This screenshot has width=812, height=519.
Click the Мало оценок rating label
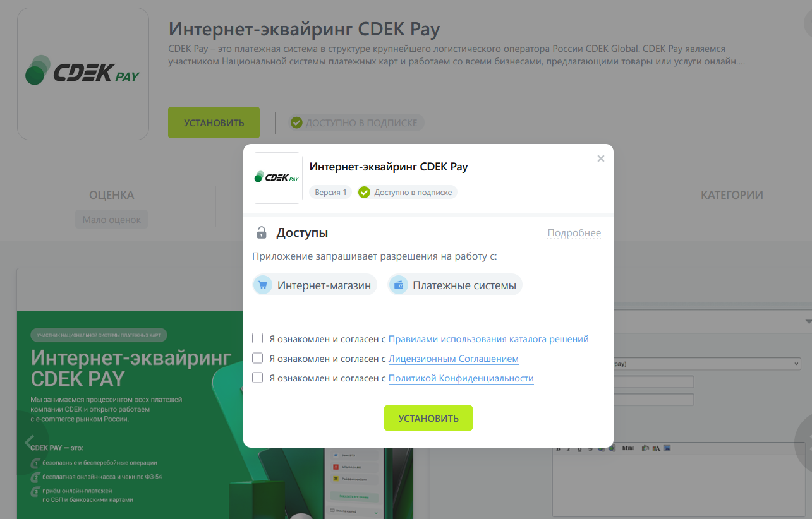pos(111,220)
